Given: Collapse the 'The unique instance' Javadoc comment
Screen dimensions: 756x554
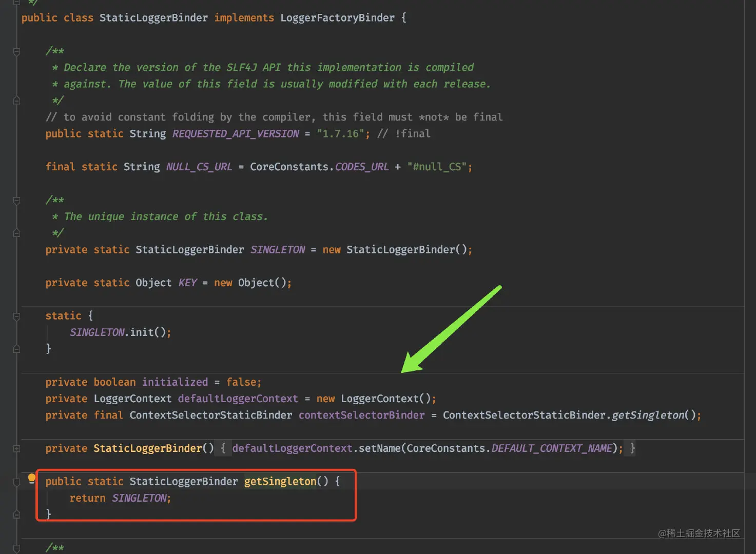Looking at the screenshot, I should point(16,201).
